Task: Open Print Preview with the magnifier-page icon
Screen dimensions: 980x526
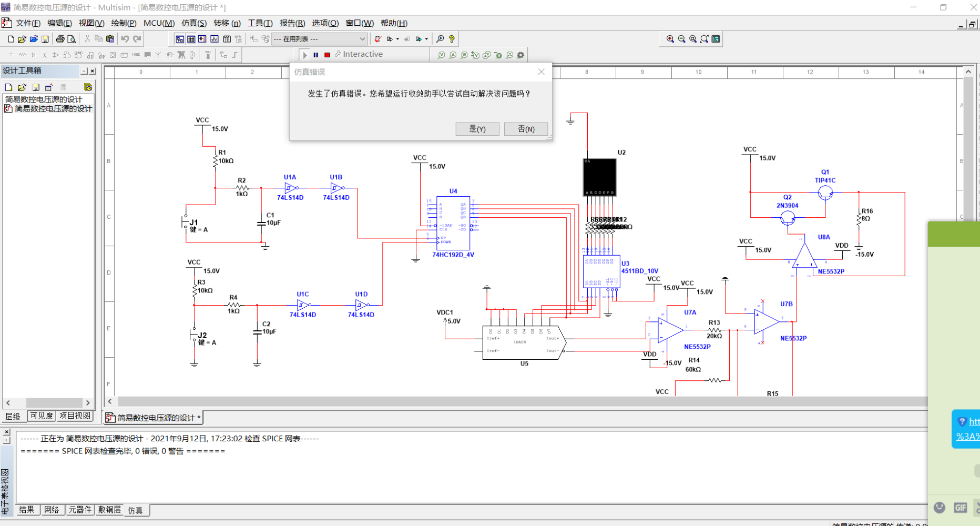Action: [x=72, y=39]
